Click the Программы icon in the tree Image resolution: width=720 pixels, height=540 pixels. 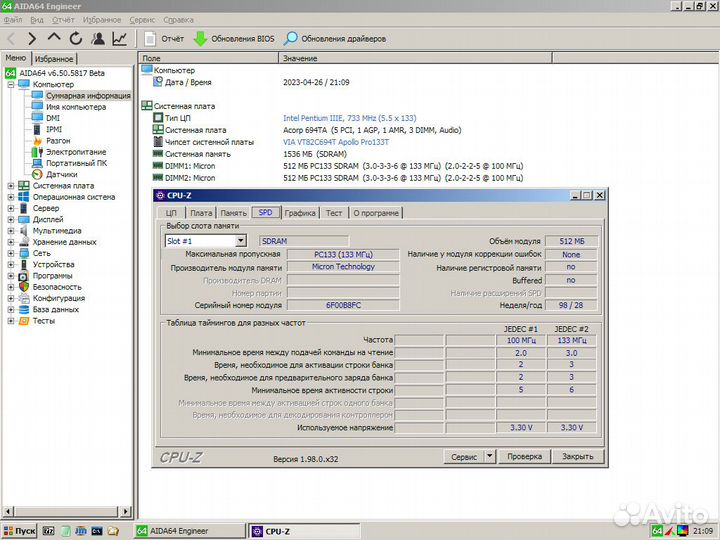click(24, 276)
